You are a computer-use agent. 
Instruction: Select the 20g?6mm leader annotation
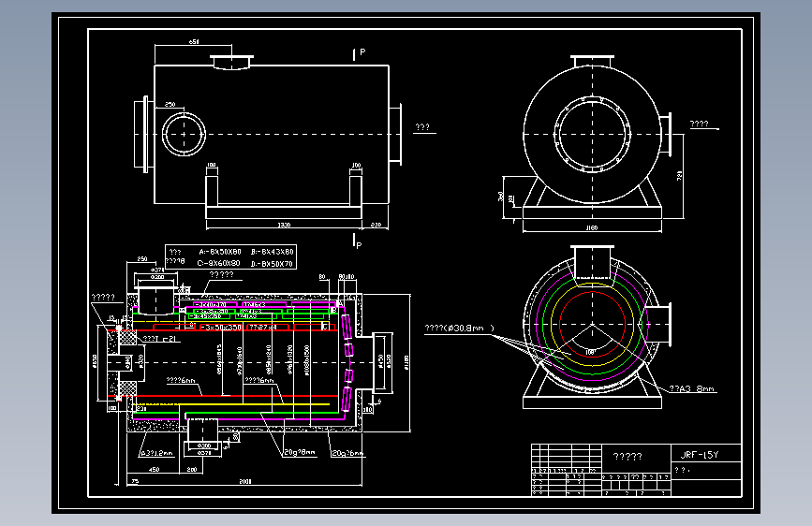click(347, 453)
